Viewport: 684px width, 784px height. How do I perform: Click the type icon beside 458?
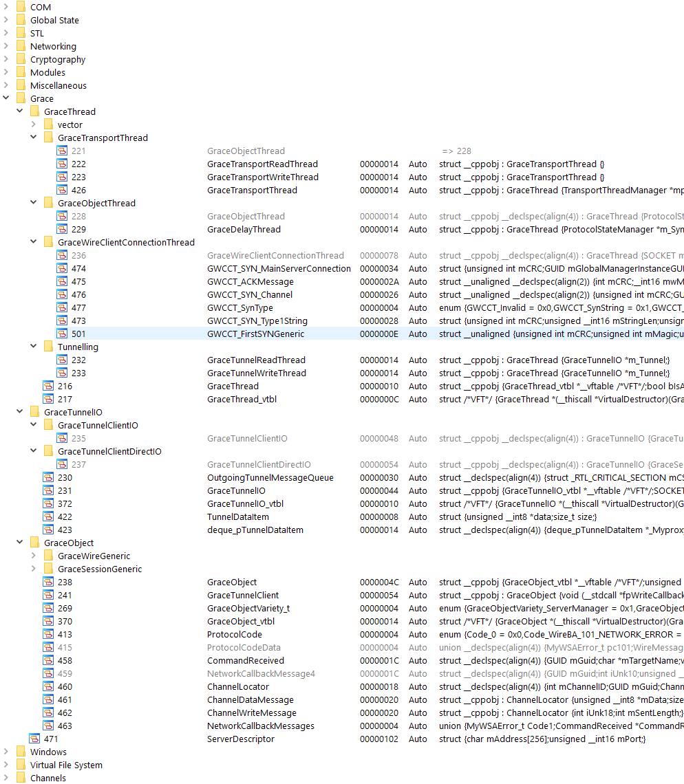pos(48,660)
